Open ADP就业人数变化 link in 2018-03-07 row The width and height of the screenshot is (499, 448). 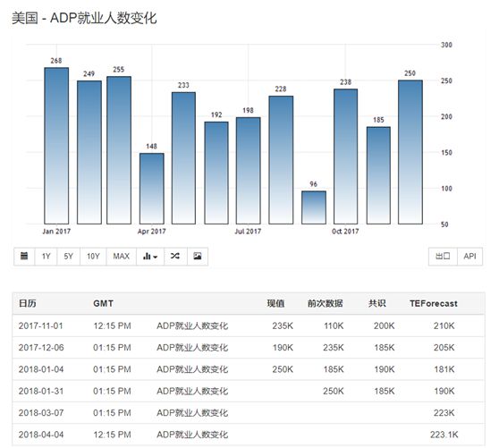(192, 413)
